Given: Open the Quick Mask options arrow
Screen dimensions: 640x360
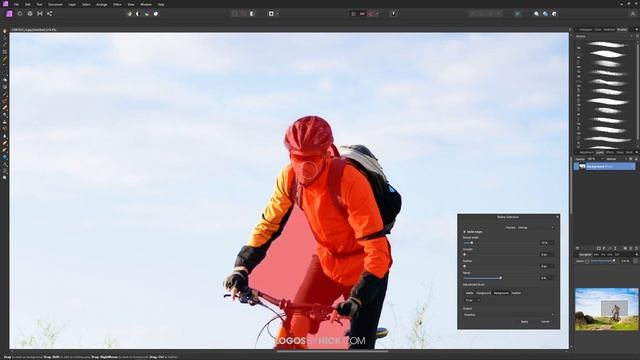Looking at the screenshot, I should coord(278,13).
